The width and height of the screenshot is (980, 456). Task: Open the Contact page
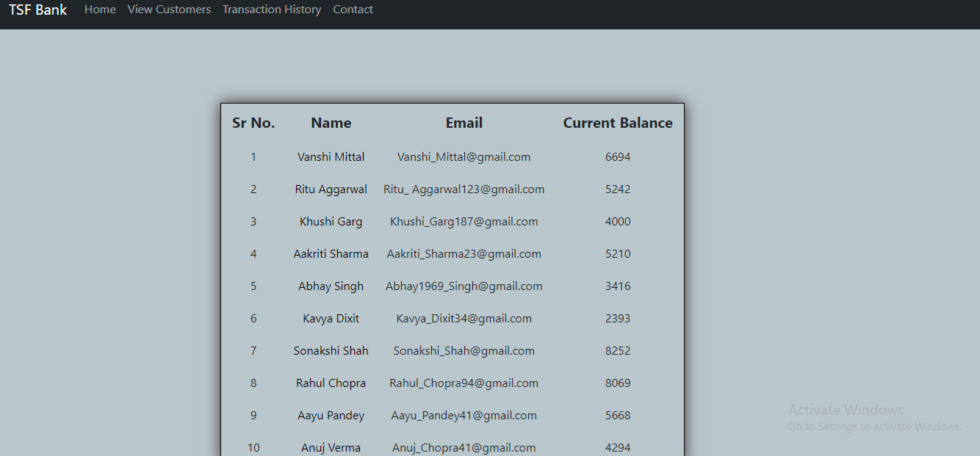(x=353, y=10)
